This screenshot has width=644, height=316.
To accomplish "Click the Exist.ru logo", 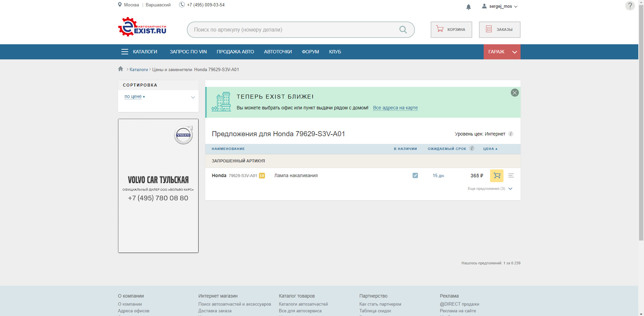I will pyautogui.click(x=142, y=27).
